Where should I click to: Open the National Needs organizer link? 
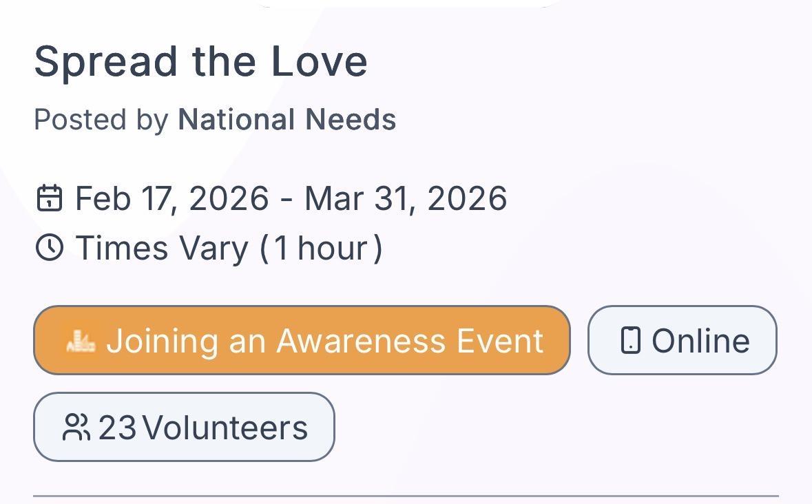coord(287,120)
